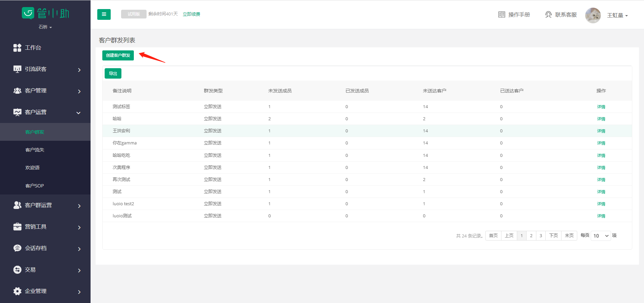The width and height of the screenshot is (644, 303).
Task: Click the 群发类型 column header
Action: [213, 91]
